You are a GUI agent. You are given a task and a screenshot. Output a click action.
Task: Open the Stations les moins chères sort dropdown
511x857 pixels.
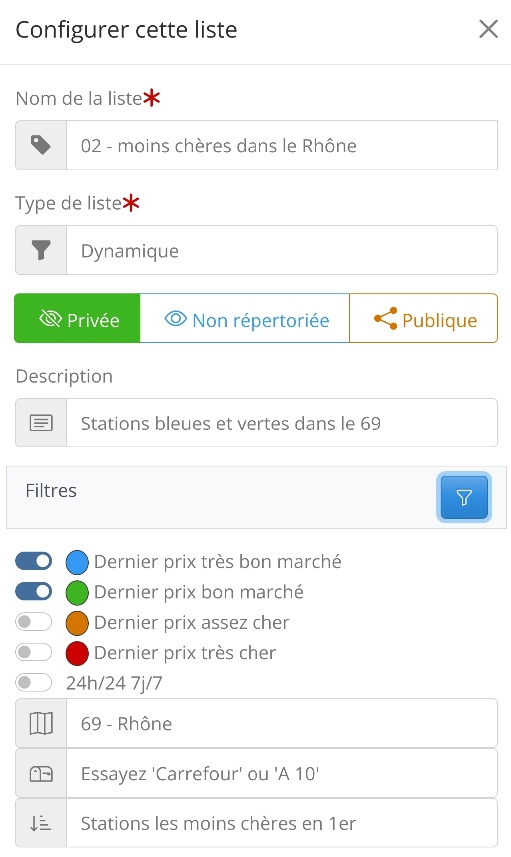[282, 824]
